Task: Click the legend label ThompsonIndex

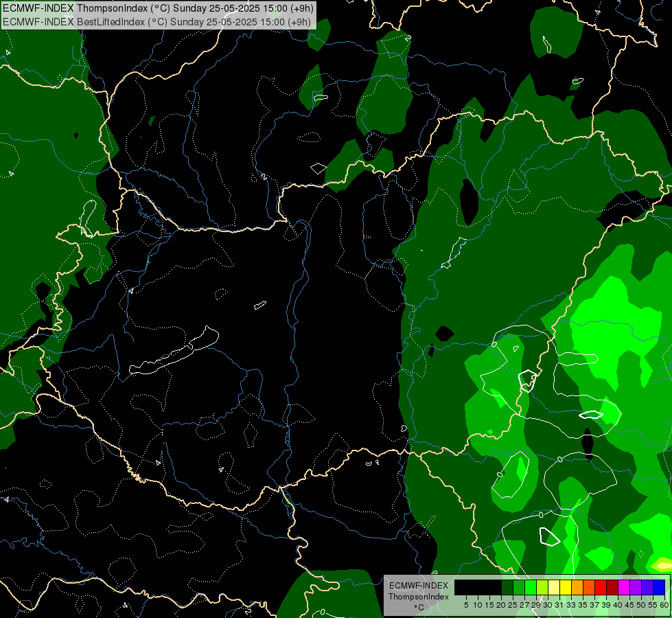Action: (419, 597)
